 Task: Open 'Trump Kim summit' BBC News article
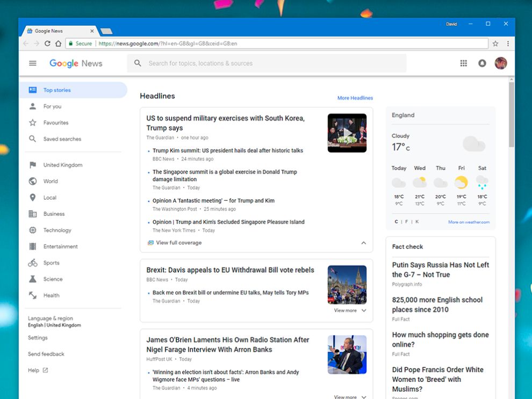tap(228, 150)
